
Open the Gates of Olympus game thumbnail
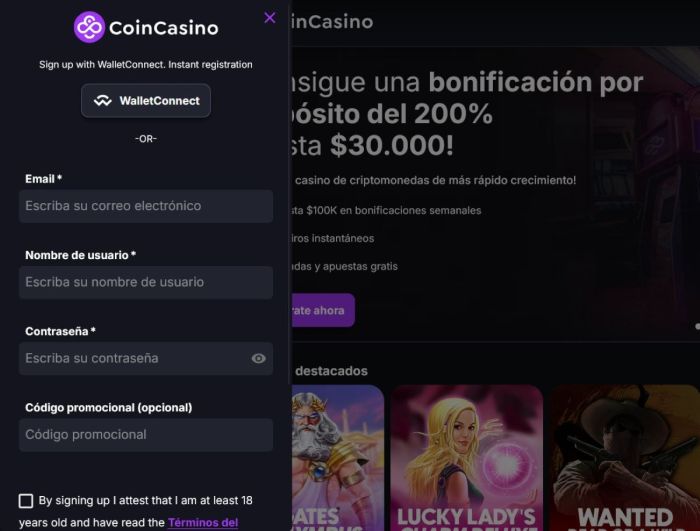point(338,458)
